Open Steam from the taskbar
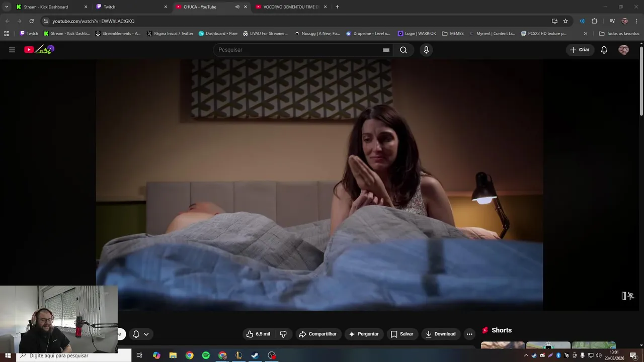 click(255, 355)
